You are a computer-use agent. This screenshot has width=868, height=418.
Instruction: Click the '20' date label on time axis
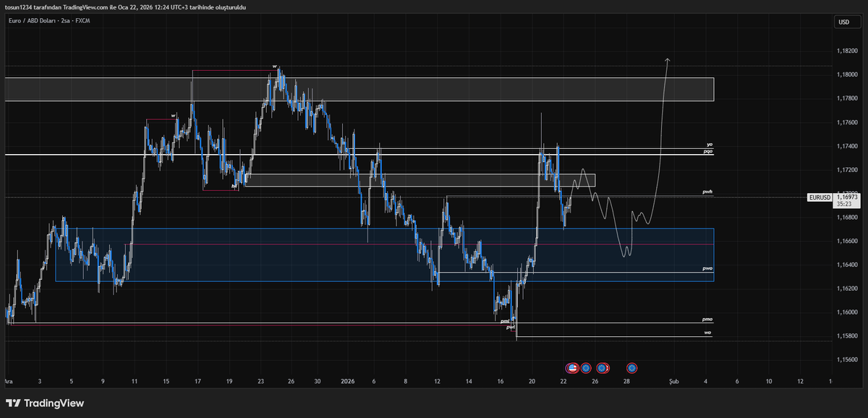point(532,380)
